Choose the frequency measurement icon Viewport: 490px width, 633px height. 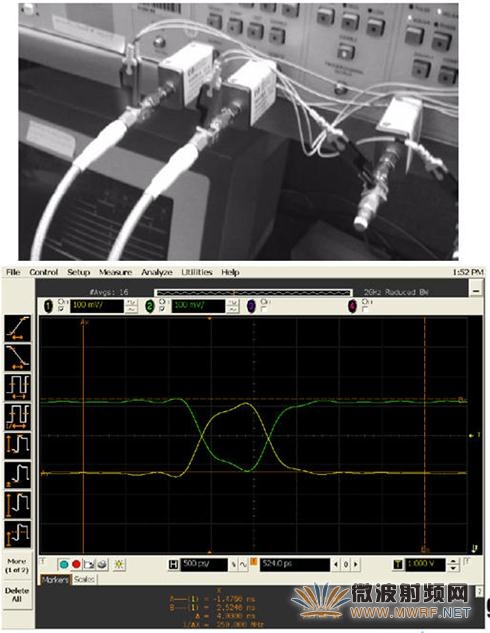tap(18, 416)
